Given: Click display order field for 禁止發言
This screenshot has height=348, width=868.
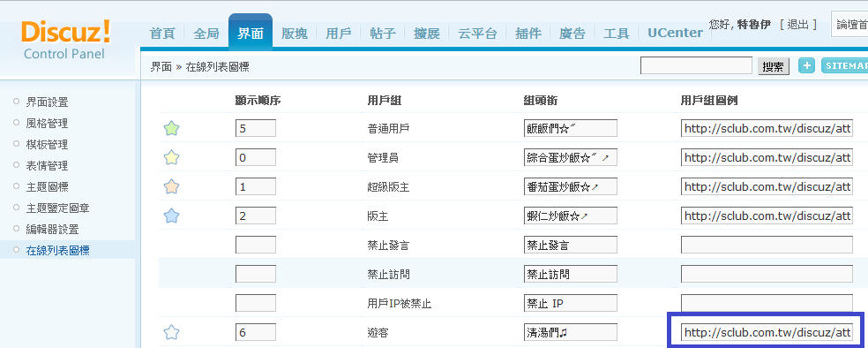Looking at the screenshot, I should click(x=255, y=245).
